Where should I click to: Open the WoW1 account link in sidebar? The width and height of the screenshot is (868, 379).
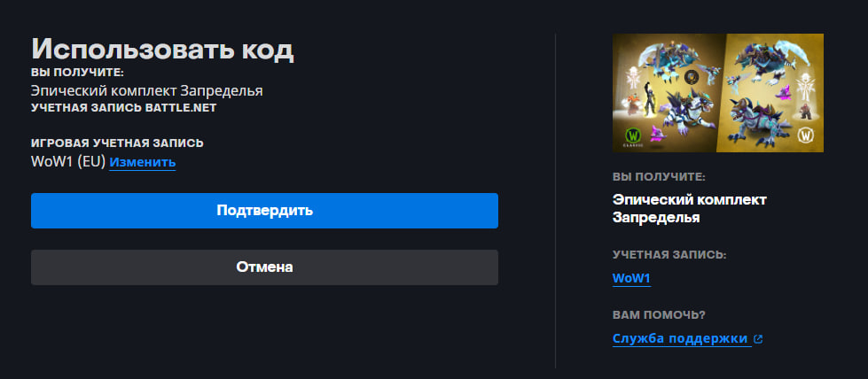[x=632, y=279]
